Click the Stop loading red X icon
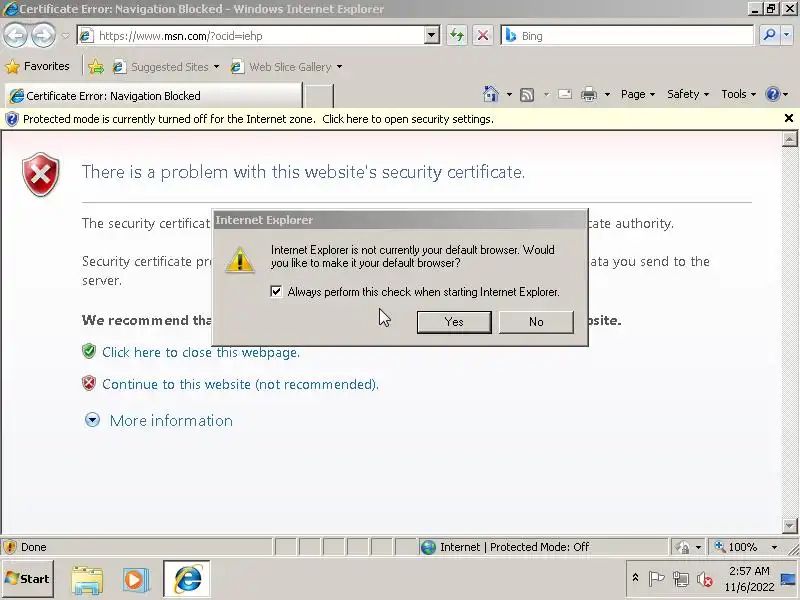800x600 pixels. click(483, 35)
